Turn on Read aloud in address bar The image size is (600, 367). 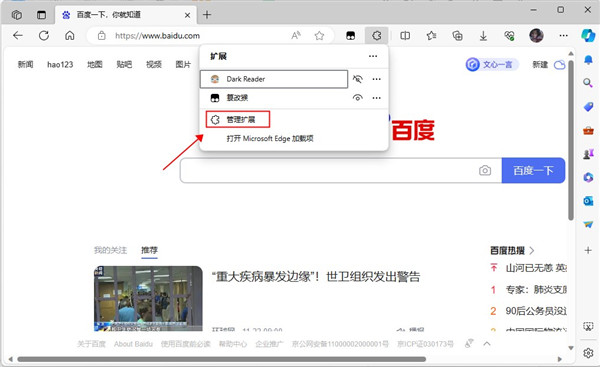[x=296, y=36]
